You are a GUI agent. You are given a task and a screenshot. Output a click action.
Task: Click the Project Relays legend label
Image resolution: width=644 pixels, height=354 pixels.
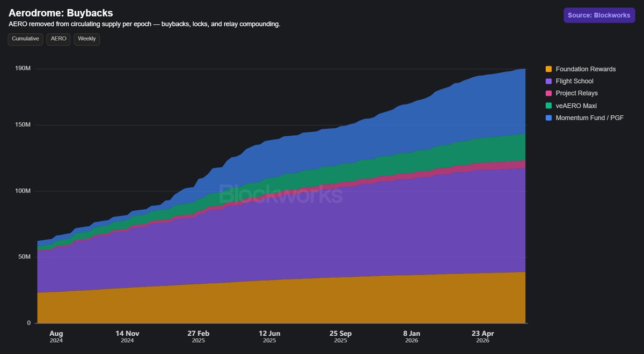point(576,93)
